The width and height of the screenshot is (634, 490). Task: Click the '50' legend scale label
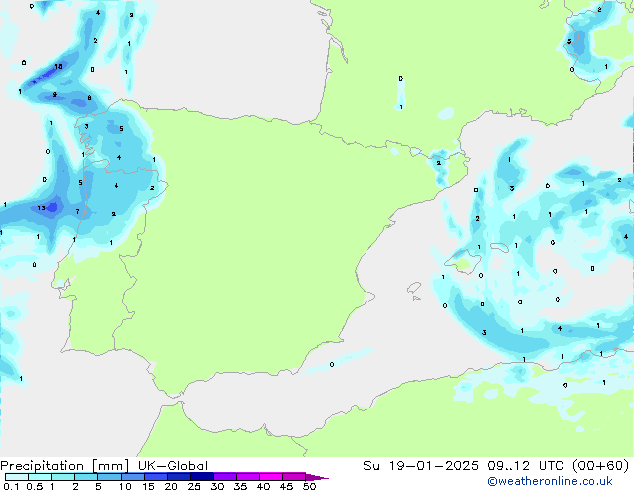[x=309, y=486]
